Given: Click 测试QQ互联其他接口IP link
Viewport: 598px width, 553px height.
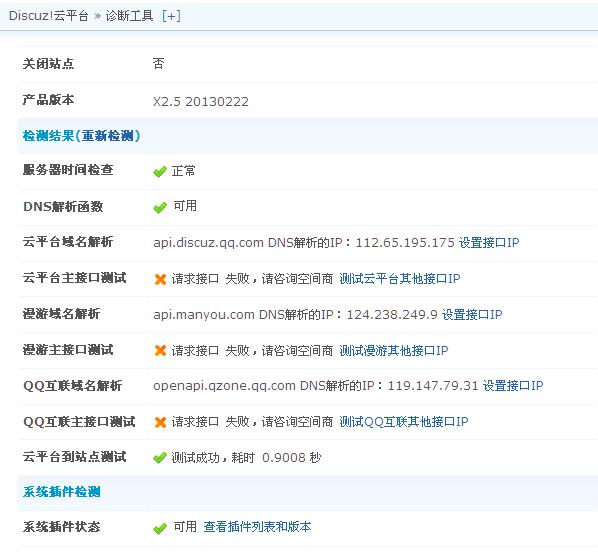Looking at the screenshot, I should coord(403,422).
